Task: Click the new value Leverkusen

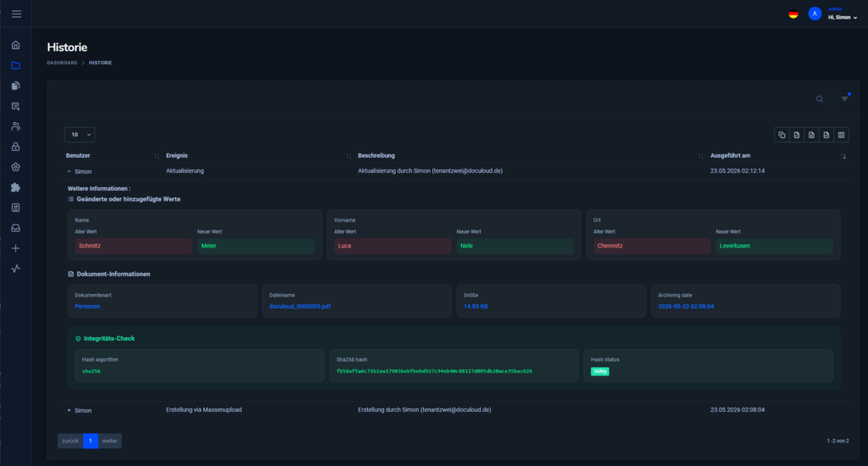Action: tap(774, 246)
